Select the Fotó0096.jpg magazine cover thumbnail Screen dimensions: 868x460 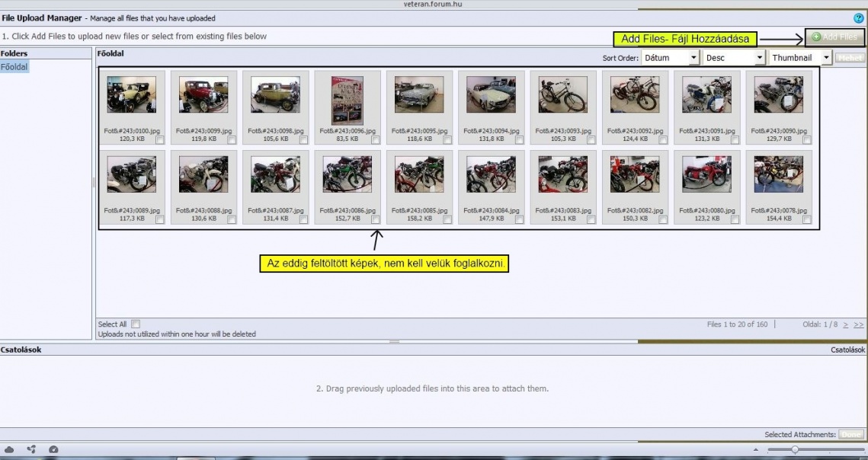click(x=347, y=100)
